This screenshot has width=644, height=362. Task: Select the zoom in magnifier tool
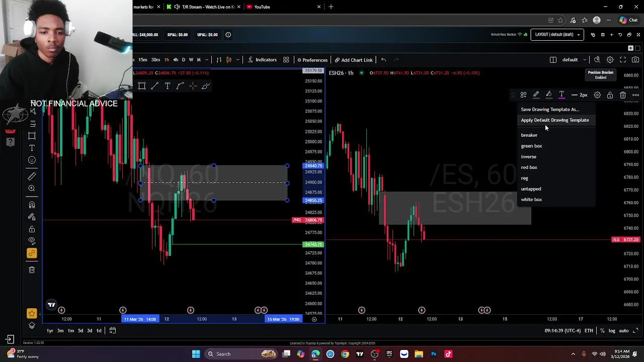(x=32, y=188)
